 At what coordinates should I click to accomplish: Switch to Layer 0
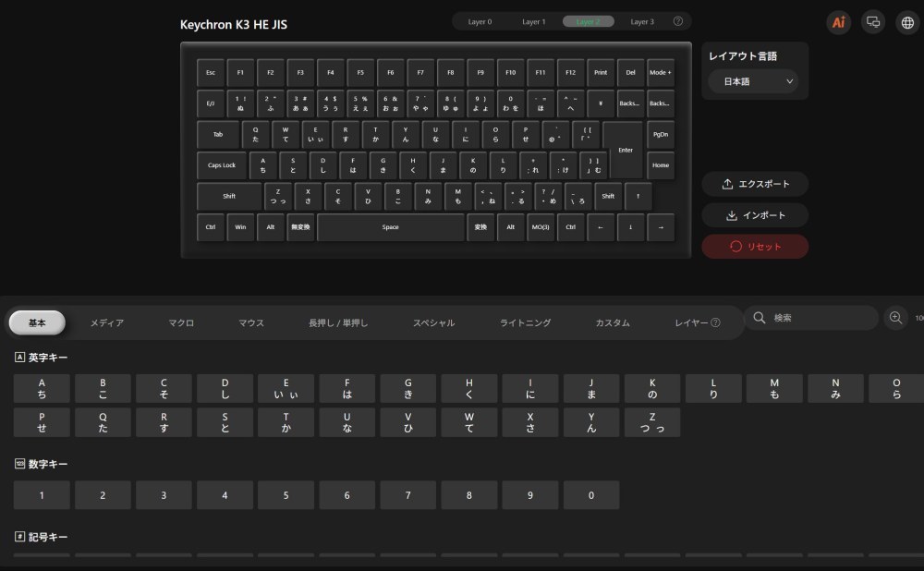tap(480, 22)
